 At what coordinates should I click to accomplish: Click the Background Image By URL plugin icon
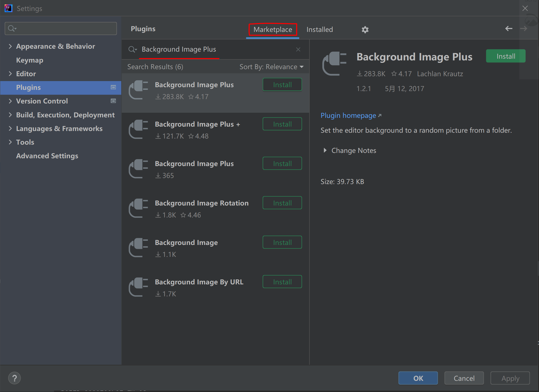click(x=139, y=287)
